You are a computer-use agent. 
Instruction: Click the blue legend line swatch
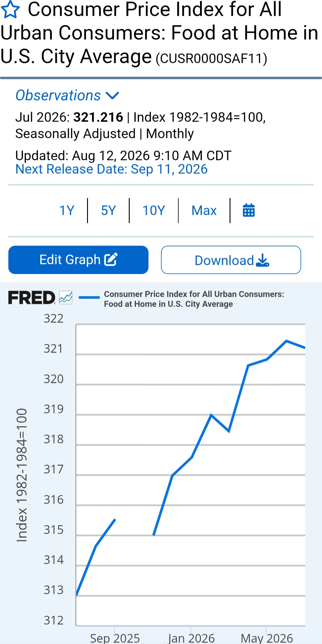[x=89, y=297]
